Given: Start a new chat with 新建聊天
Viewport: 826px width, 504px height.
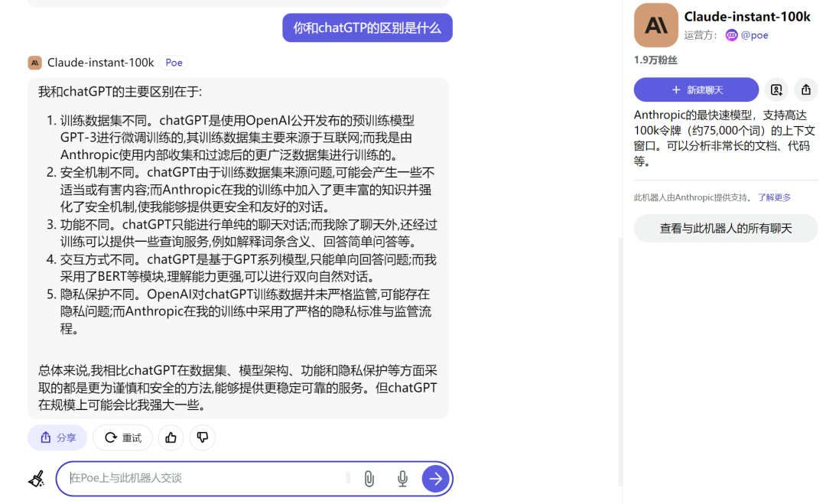Looking at the screenshot, I should pyautogui.click(x=696, y=89).
